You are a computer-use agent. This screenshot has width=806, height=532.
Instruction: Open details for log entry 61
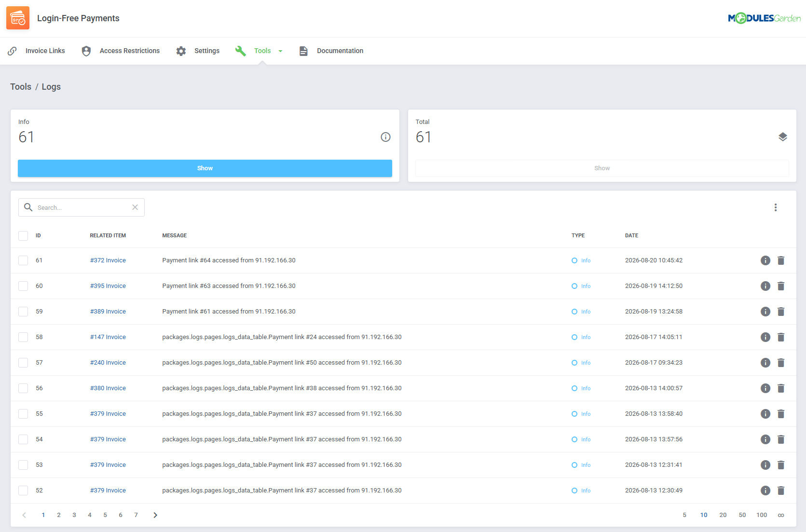[x=765, y=260]
